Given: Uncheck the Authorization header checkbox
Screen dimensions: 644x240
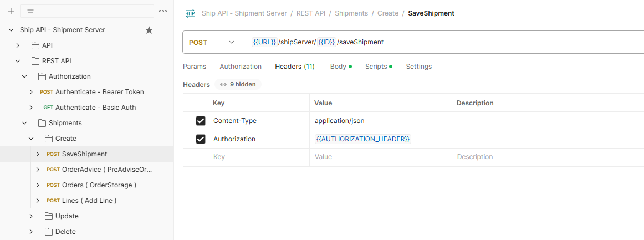Looking at the screenshot, I should (x=201, y=139).
